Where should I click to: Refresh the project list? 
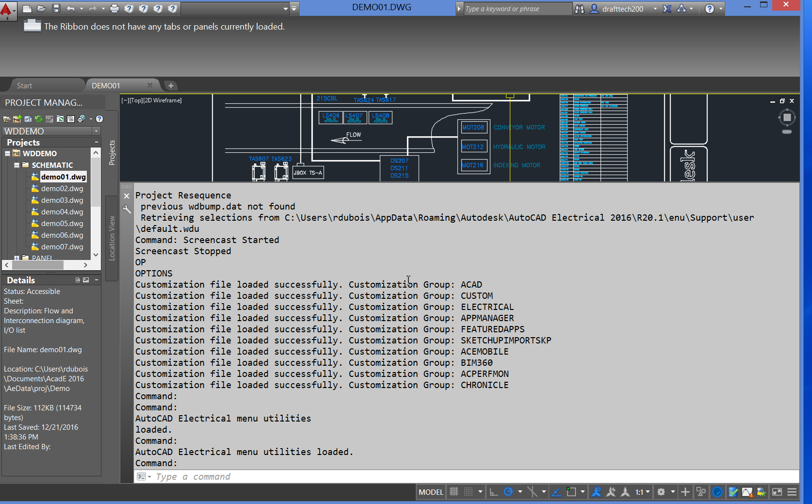point(38,118)
